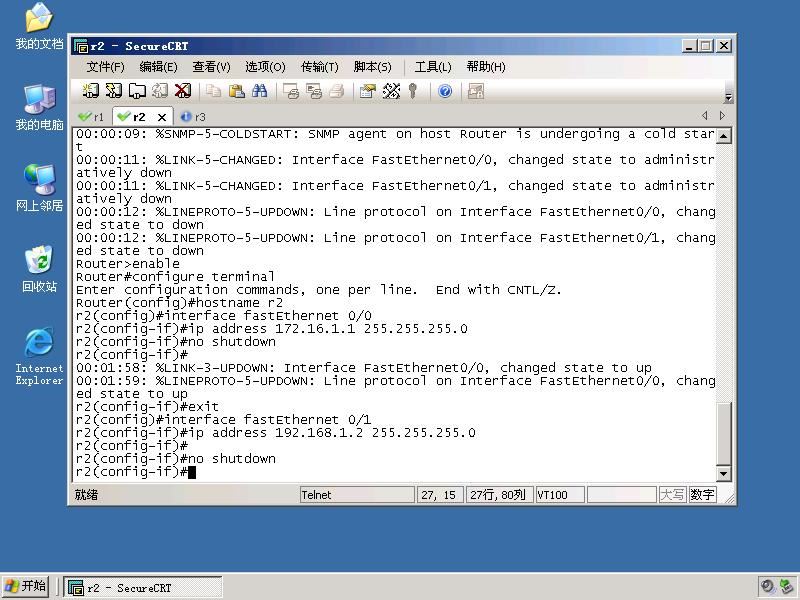Open Help question mark icon
Viewport: 800px width, 600px height.
[x=445, y=91]
